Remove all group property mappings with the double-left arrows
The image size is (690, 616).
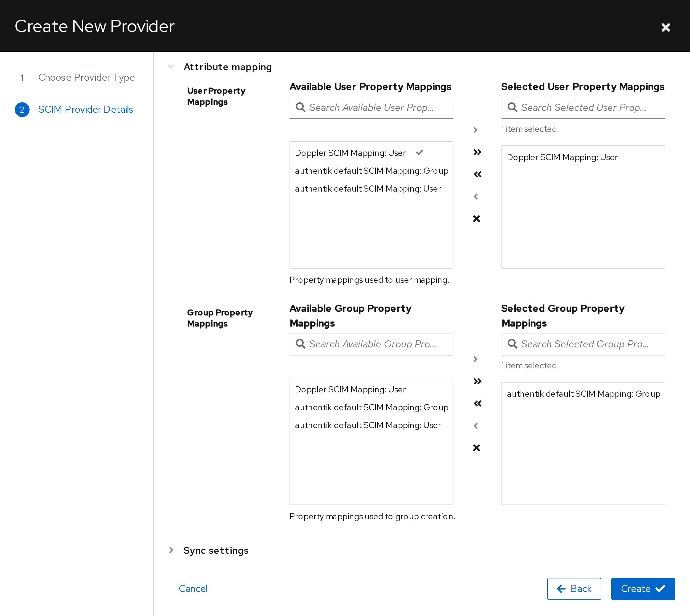[x=477, y=403]
